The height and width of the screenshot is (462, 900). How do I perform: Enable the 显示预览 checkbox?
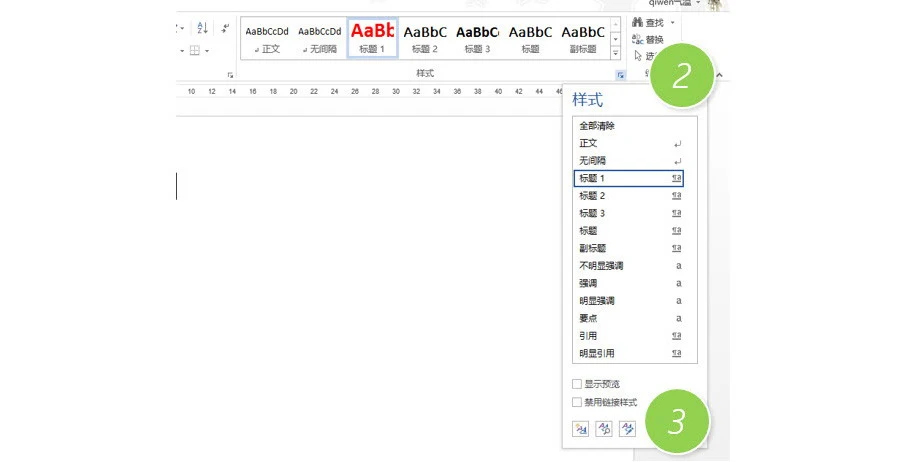pos(576,384)
